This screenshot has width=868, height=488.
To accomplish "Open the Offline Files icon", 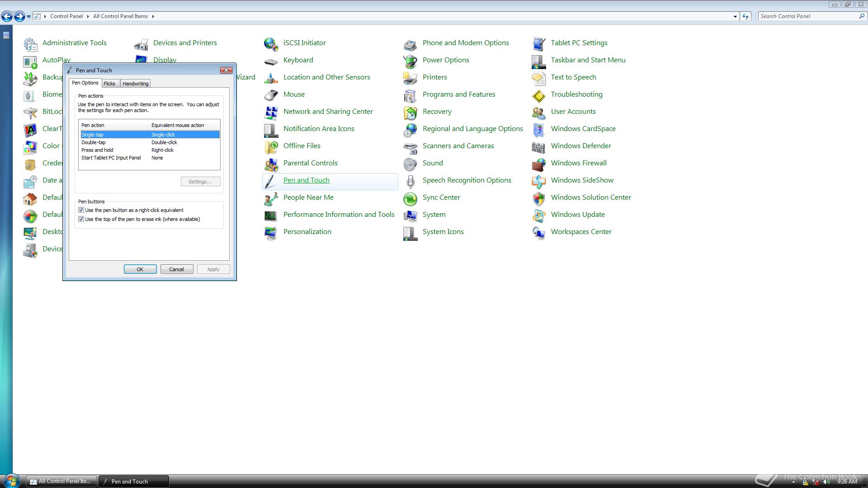I will click(x=271, y=147).
